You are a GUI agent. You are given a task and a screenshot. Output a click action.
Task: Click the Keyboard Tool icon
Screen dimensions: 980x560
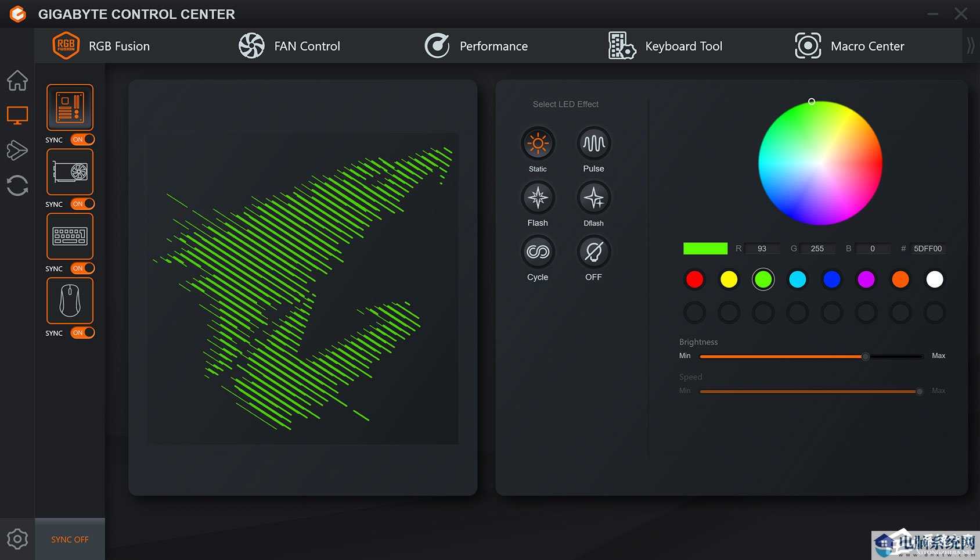(x=622, y=46)
